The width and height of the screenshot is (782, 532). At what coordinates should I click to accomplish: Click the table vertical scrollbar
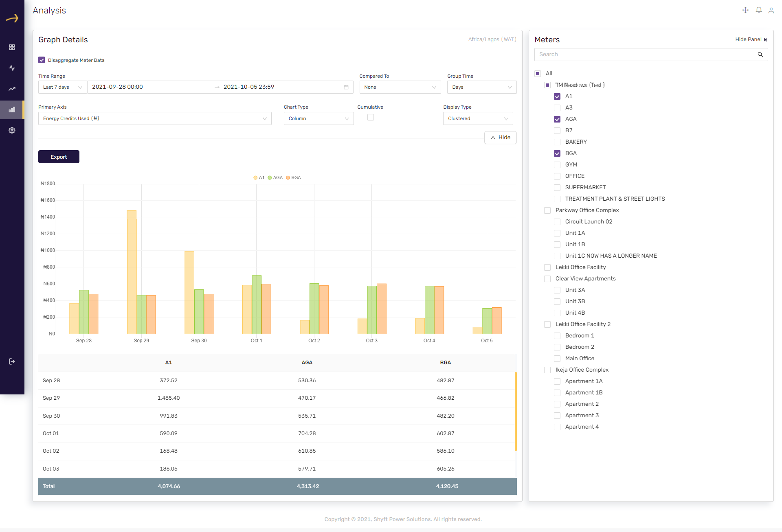[516, 411]
